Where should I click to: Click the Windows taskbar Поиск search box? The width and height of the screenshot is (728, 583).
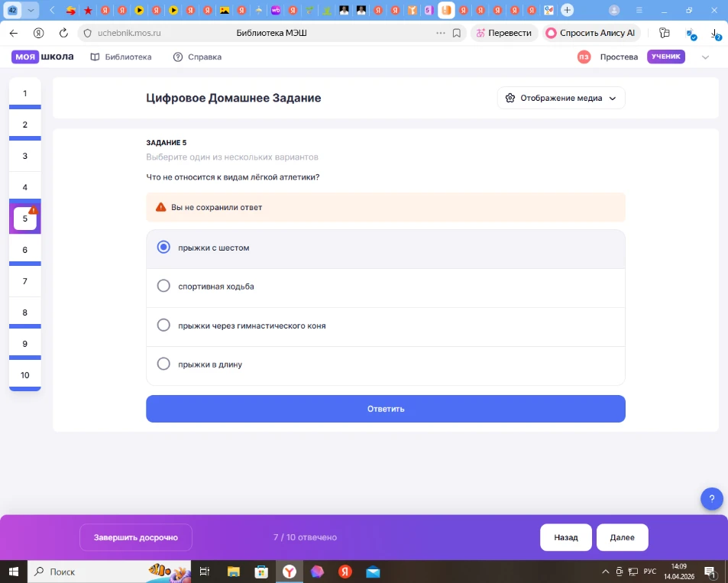tap(111, 572)
